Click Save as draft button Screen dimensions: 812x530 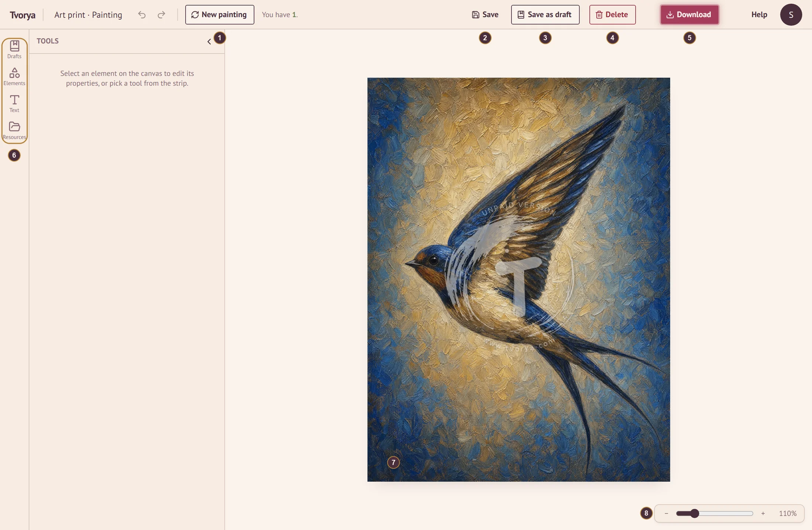545,15
